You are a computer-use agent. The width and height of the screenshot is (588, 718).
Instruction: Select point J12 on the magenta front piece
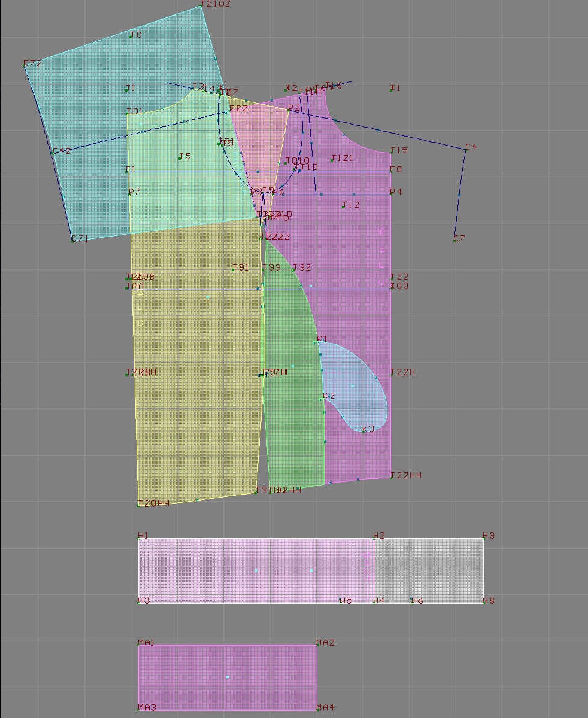(x=343, y=207)
